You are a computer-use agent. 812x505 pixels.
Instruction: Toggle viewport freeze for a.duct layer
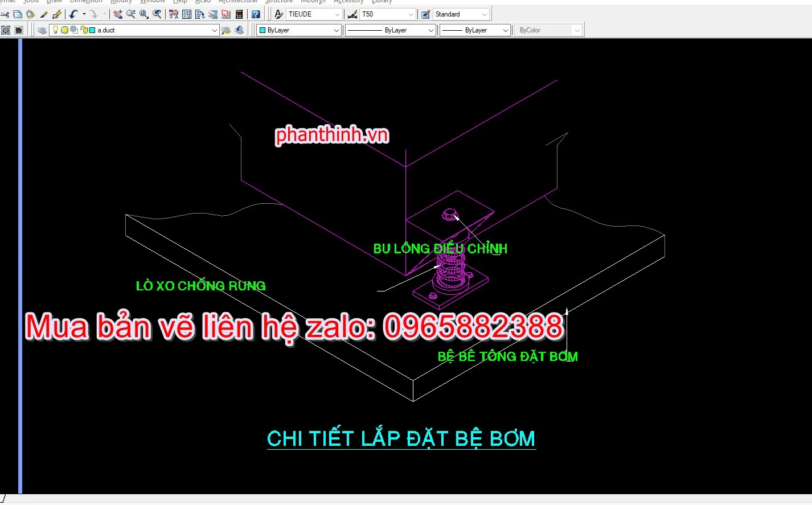74,30
